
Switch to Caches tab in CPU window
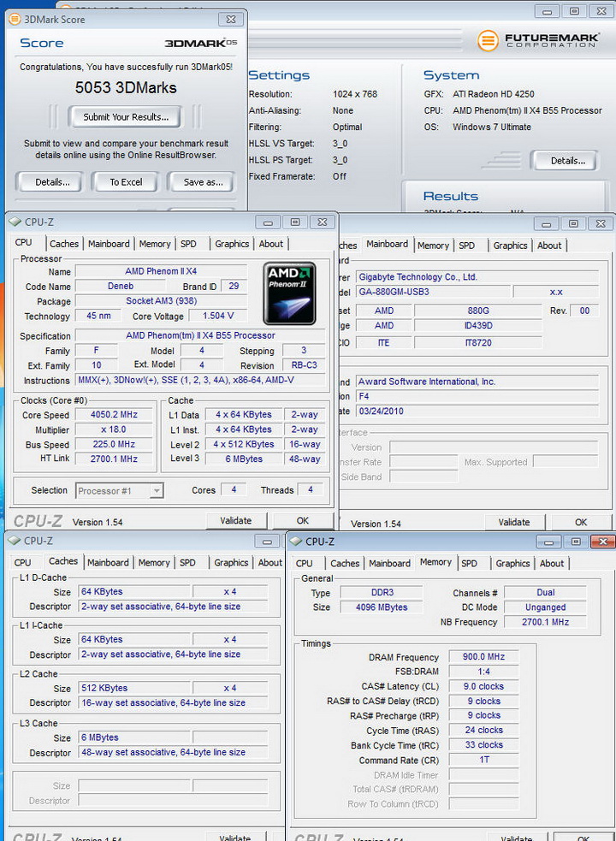tap(64, 244)
